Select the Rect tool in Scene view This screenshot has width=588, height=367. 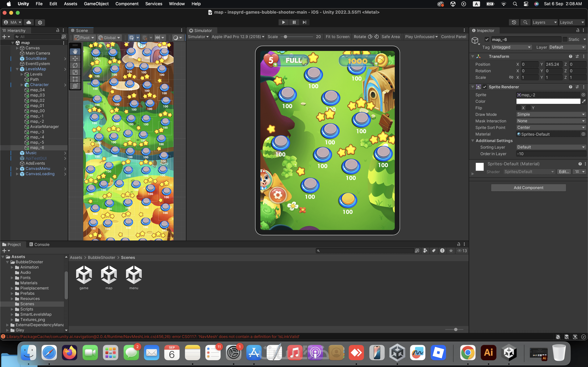pos(75,79)
